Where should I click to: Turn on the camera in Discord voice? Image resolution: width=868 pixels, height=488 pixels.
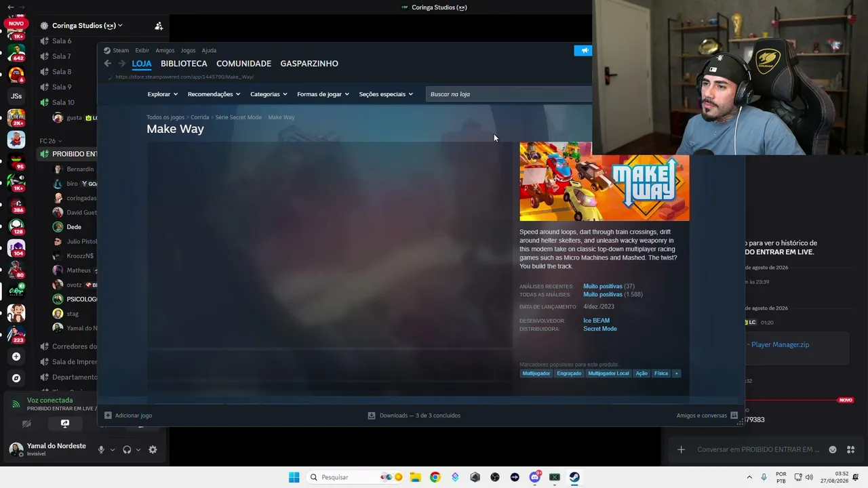tap(26, 424)
